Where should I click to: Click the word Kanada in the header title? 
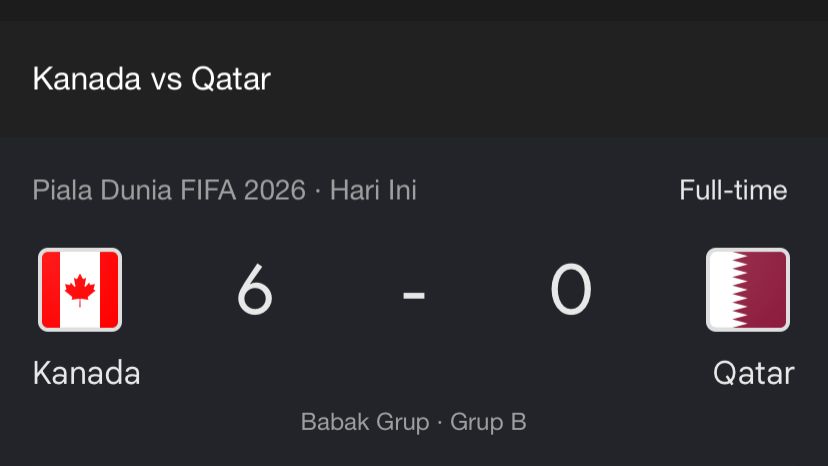(x=87, y=79)
